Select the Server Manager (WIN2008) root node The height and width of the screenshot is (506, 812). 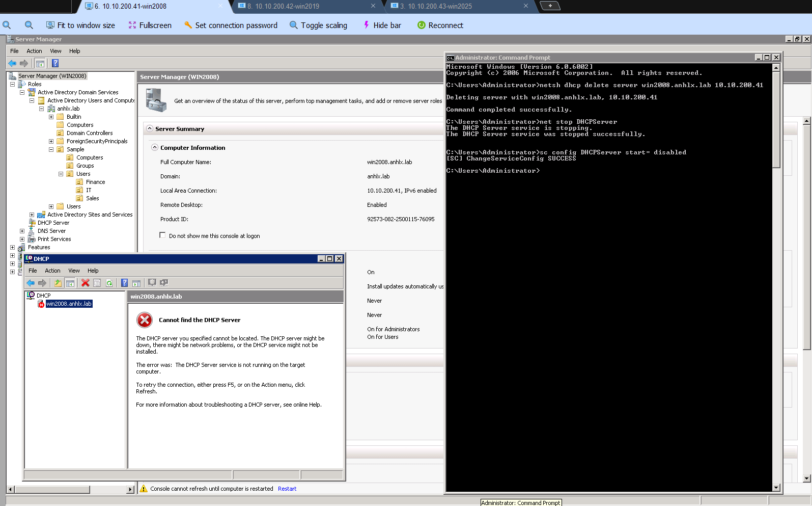pos(52,76)
